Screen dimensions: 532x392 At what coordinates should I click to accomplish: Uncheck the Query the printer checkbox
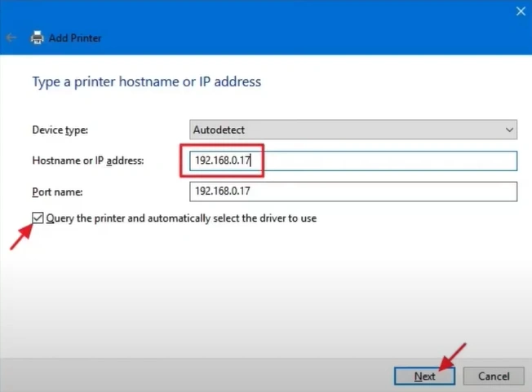(x=38, y=218)
